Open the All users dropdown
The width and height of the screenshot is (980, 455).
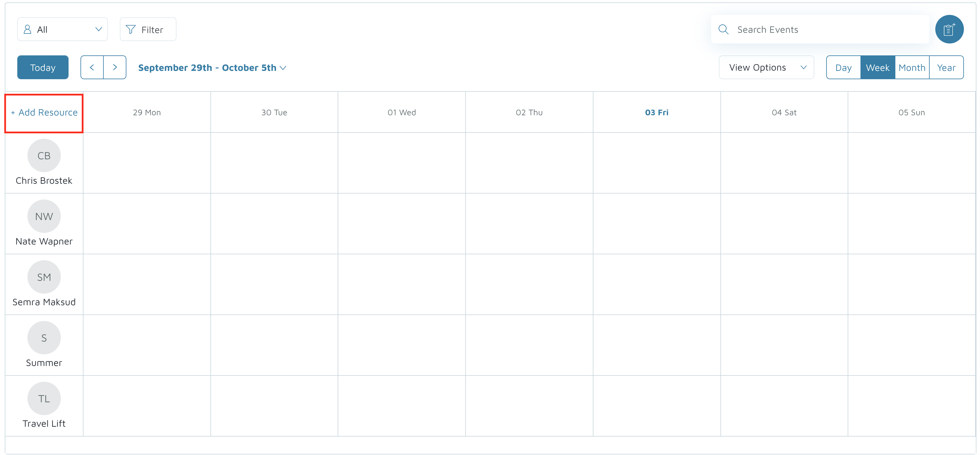62,29
